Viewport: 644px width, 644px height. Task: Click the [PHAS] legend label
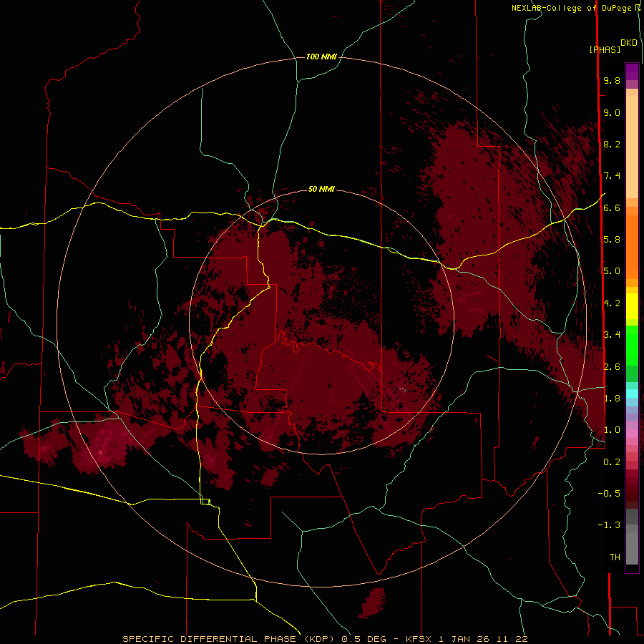(x=605, y=49)
